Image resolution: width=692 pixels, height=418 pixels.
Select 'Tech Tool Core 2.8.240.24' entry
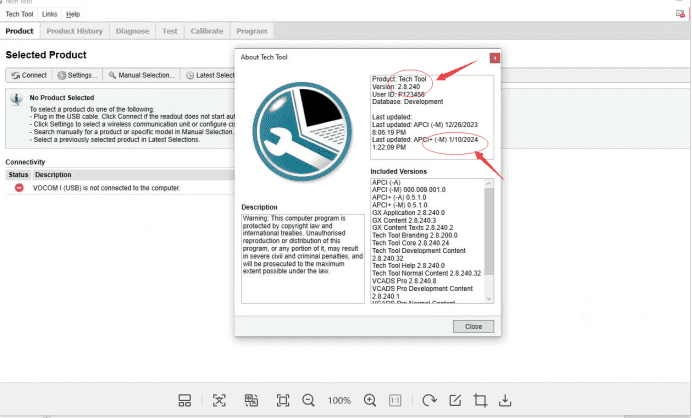coord(410,243)
